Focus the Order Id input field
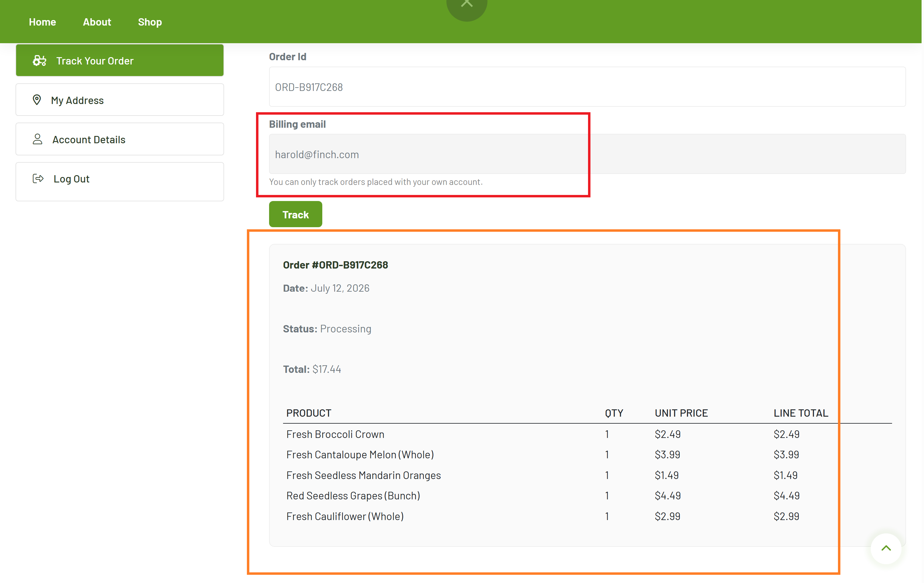Image resolution: width=924 pixels, height=583 pixels. coord(587,87)
